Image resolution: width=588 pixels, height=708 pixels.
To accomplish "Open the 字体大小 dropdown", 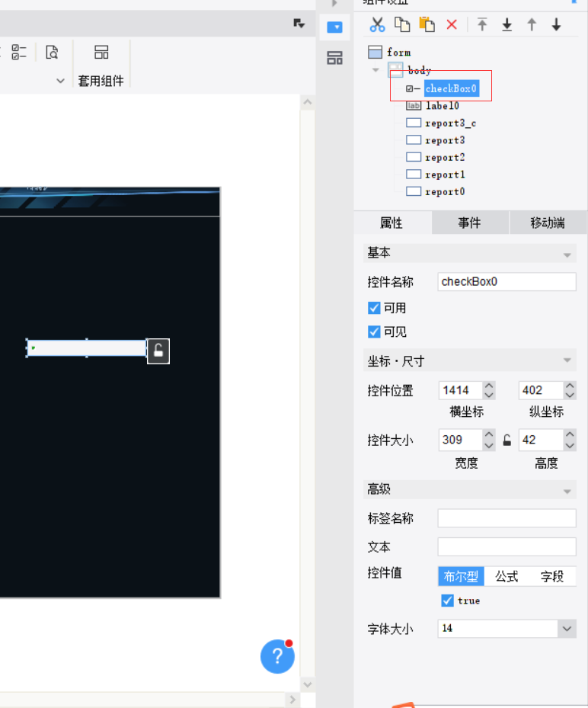I will point(567,629).
